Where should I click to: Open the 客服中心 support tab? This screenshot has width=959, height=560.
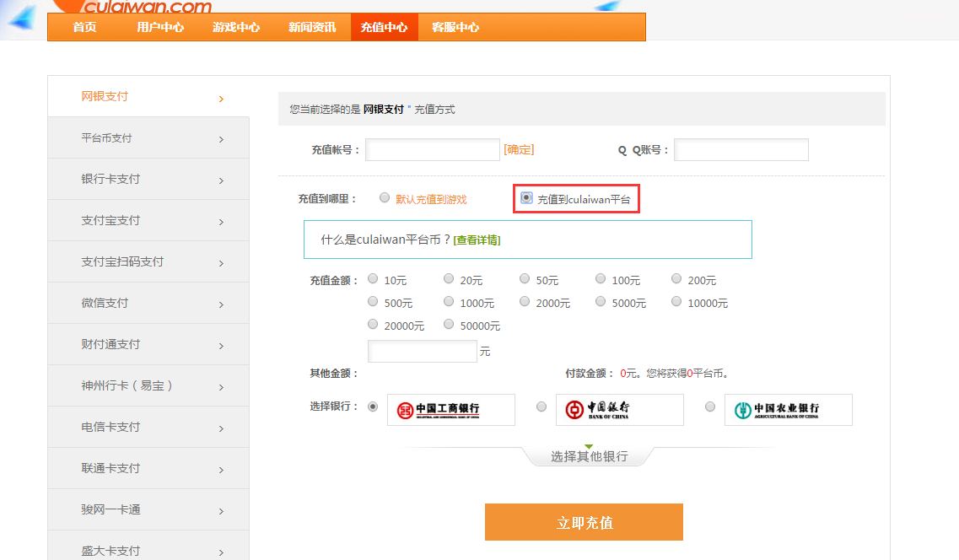(455, 27)
